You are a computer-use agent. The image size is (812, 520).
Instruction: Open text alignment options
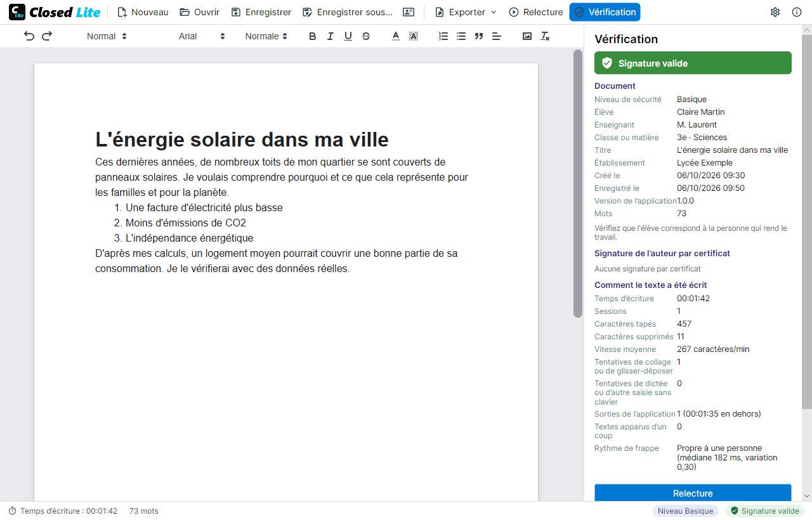[x=497, y=36]
